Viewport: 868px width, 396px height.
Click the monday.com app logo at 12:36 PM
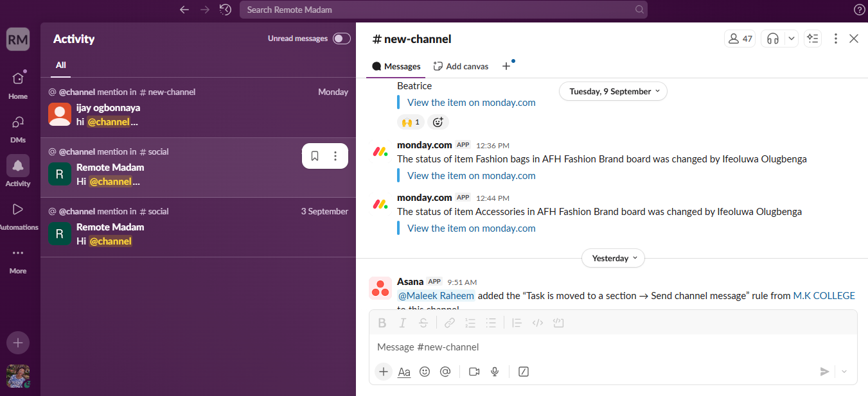click(x=380, y=152)
